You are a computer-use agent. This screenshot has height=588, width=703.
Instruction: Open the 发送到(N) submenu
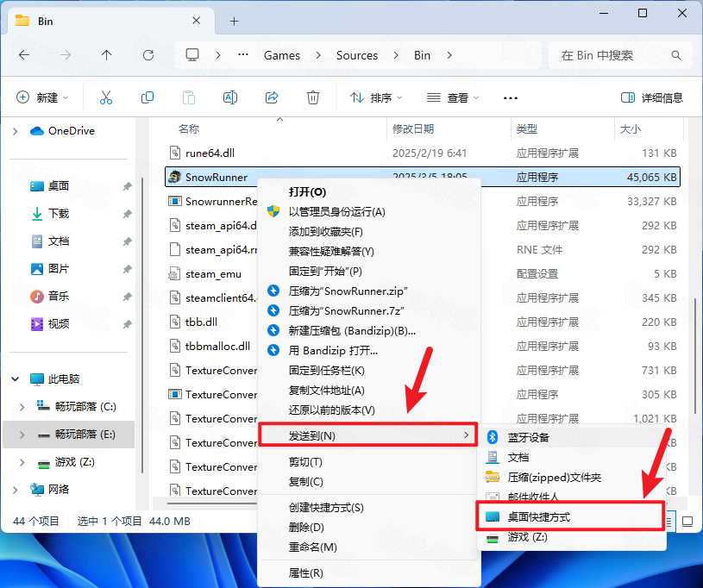coord(367,435)
